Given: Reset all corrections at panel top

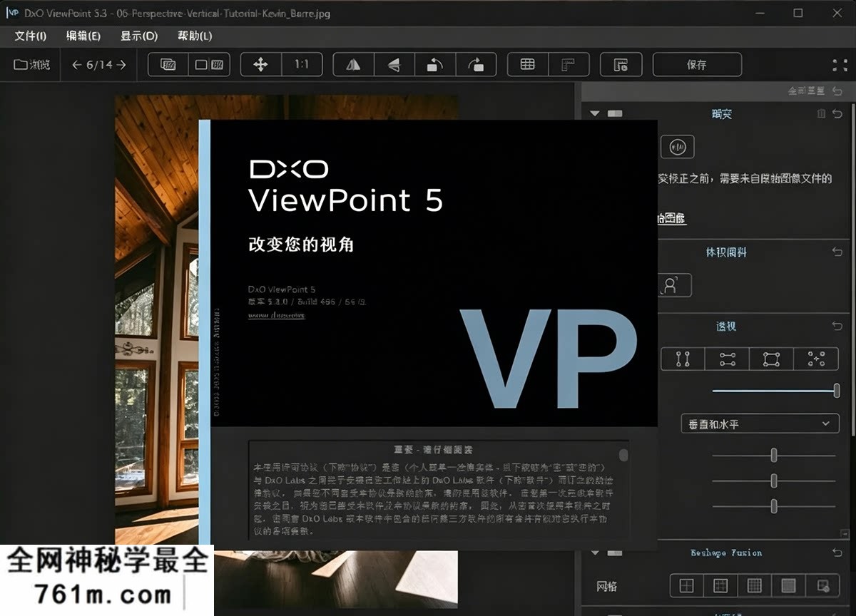Looking at the screenshot, I should click(837, 91).
